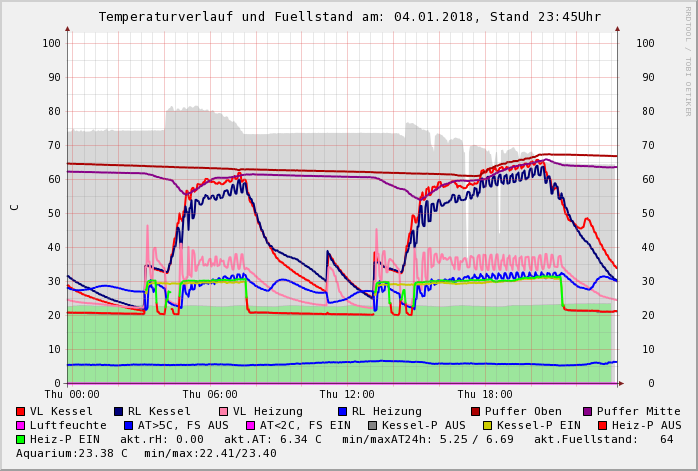Viewport: 698px width, 471px height.
Task: Select the pink VL Heizung legend swatch
Action: coord(223,411)
